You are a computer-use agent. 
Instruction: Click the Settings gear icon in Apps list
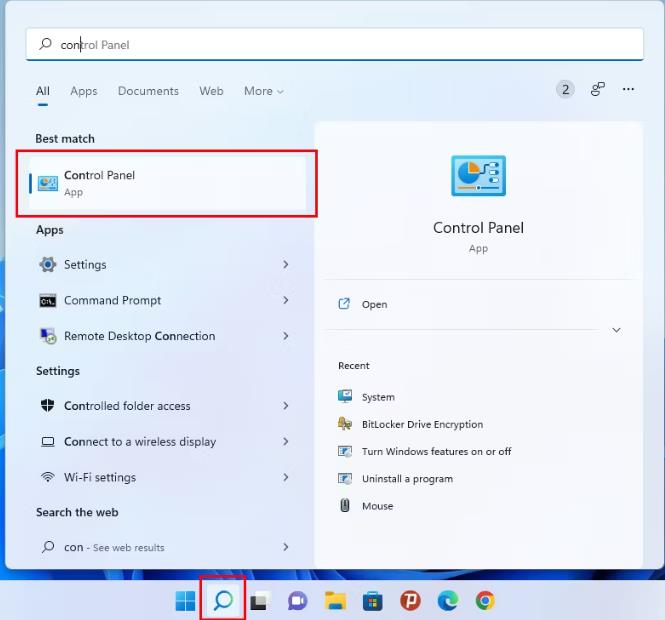click(x=48, y=265)
